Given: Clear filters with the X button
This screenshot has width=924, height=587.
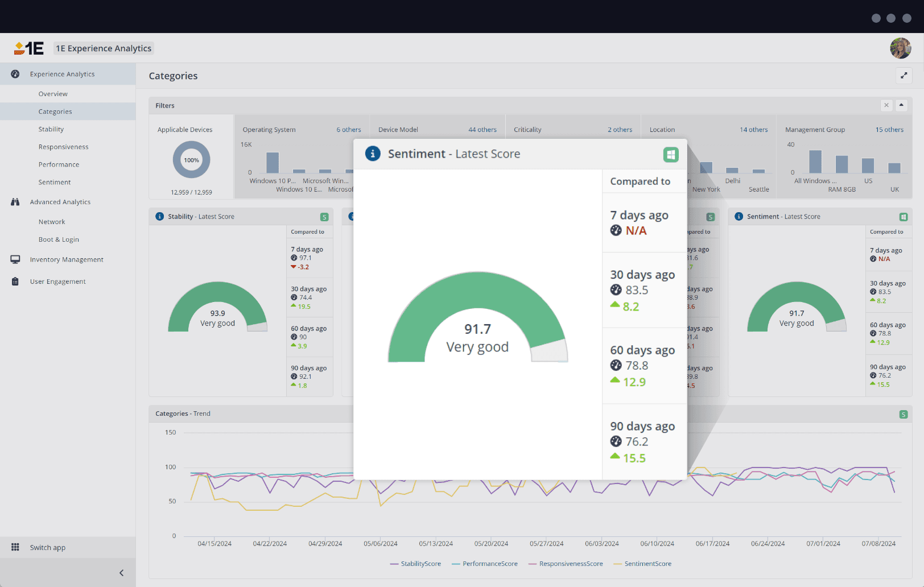Looking at the screenshot, I should coord(886,105).
